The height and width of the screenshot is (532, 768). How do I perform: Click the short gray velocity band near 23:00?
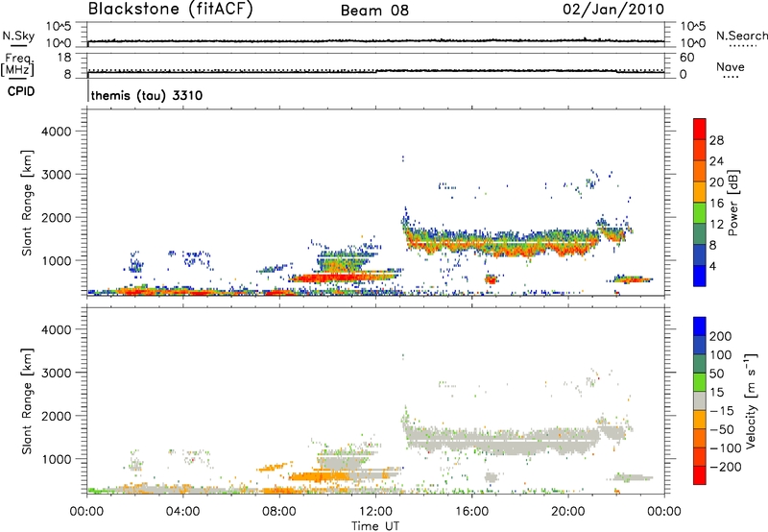[x=635, y=476]
